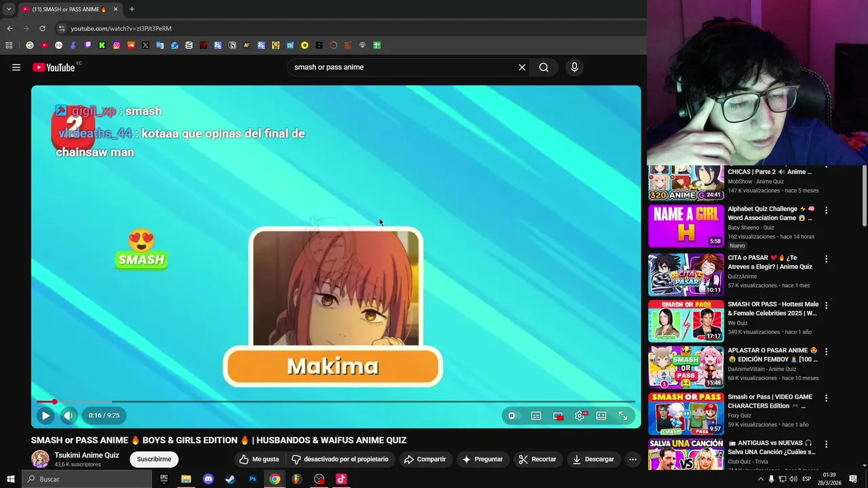Image resolution: width=868 pixels, height=488 pixels.
Task: Seek on the video progress bar
Action: pyautogui.click(x=336, y=402)
